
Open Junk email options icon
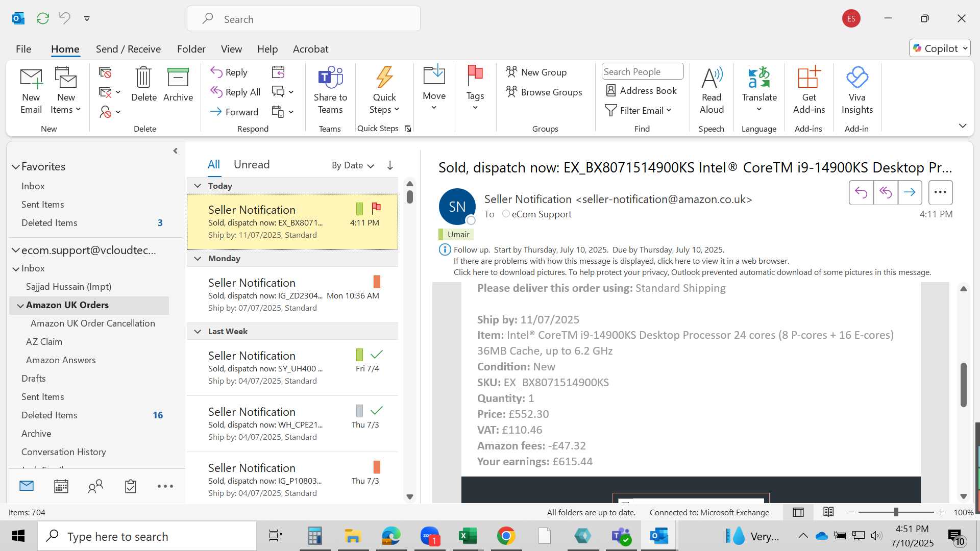109,112
